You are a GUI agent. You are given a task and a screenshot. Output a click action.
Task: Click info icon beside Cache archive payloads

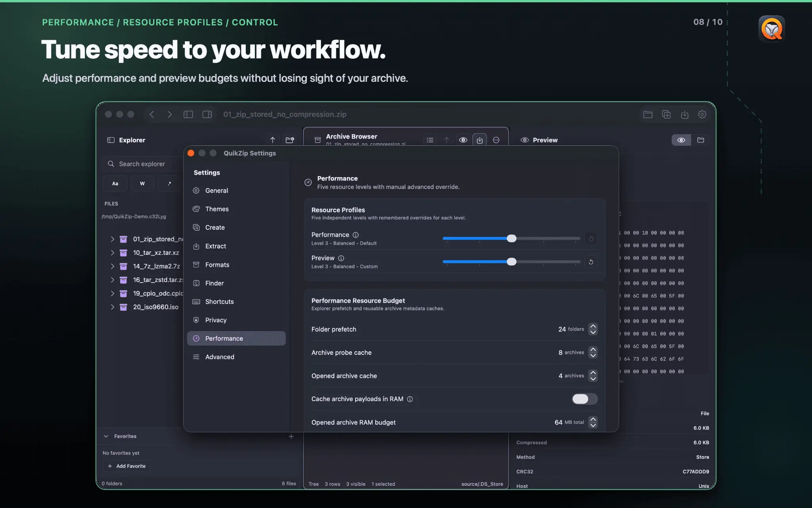(x=410, y=399)
